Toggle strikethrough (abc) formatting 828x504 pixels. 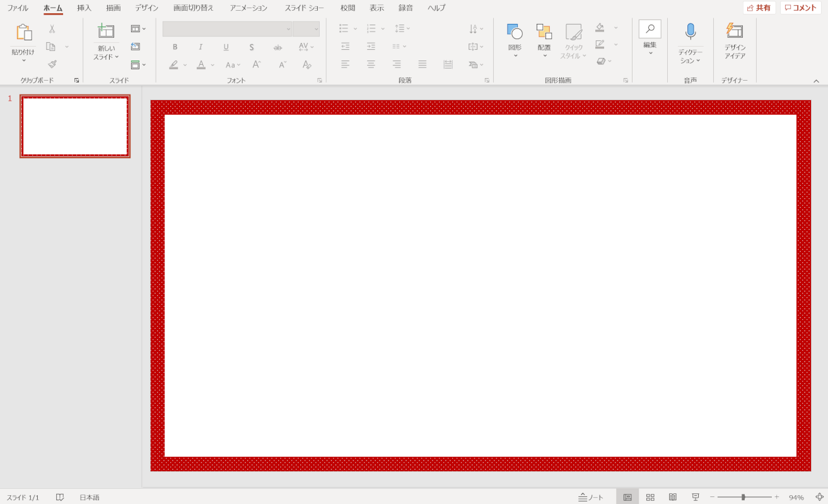click(x=277, y=47)
